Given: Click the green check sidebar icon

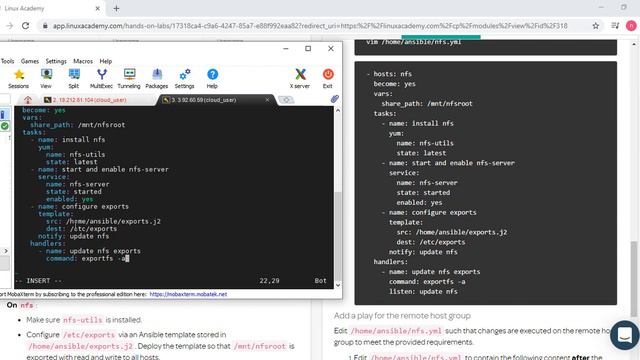Looking at the screenshot, I should (x=4, y=126).
